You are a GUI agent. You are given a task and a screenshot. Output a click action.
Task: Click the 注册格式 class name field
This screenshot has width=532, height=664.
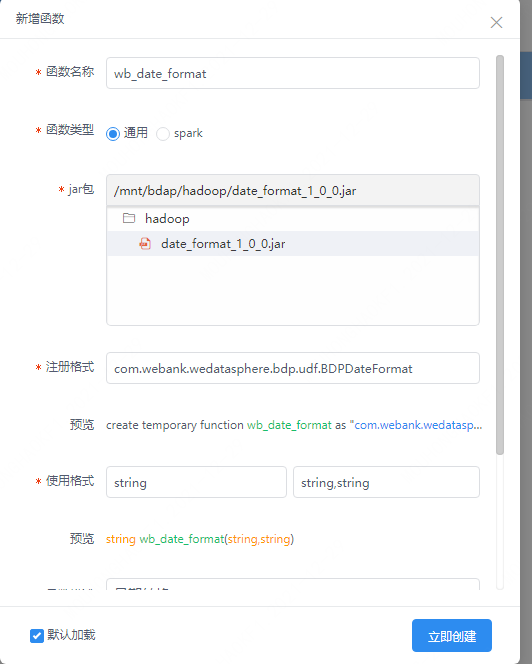tap(293, 368)
